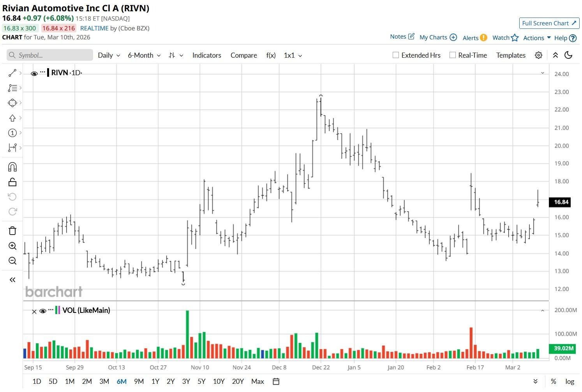This screenshot has height=392, width=582.
Task: Open chart settings gear
Action: 538,55
